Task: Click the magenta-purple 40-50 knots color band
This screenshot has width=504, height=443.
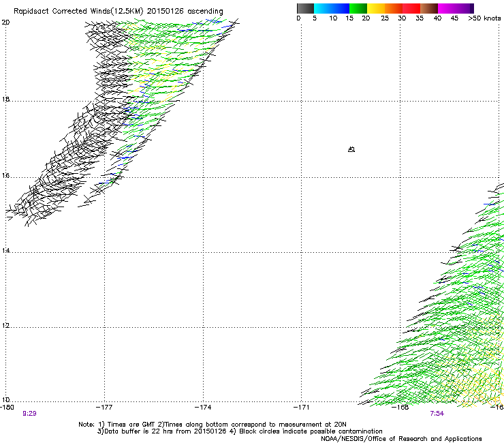Action: [456, 8]
